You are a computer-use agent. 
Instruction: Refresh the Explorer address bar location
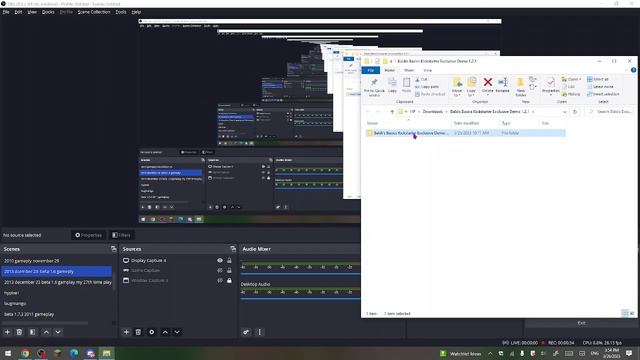click(575, 111)
